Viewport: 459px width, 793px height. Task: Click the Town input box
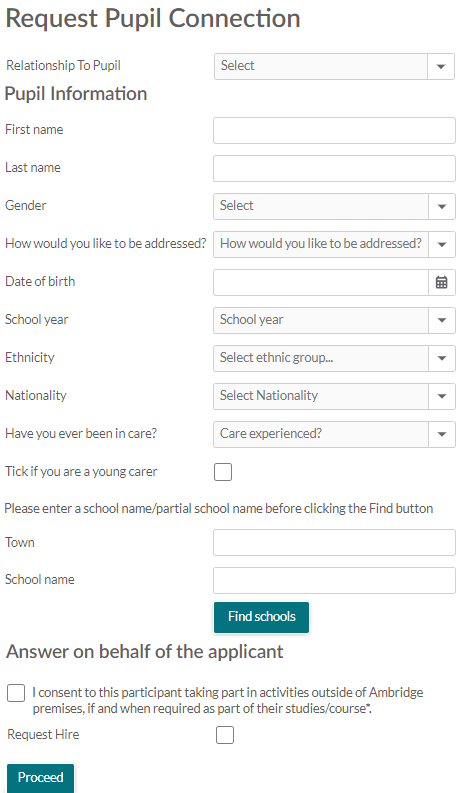coord(334,543)
